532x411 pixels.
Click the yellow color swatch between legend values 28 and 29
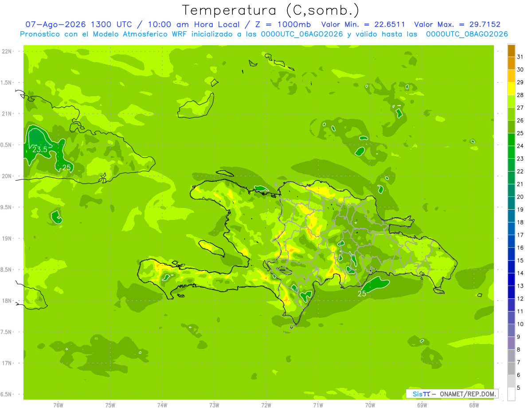click(x=511, y=89)
